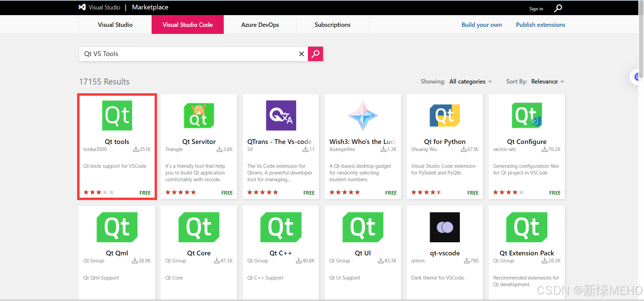Click 'Dark theme for VSCode.' description
This screenshot has height=301, width=644.
click(x=438, y=278)
